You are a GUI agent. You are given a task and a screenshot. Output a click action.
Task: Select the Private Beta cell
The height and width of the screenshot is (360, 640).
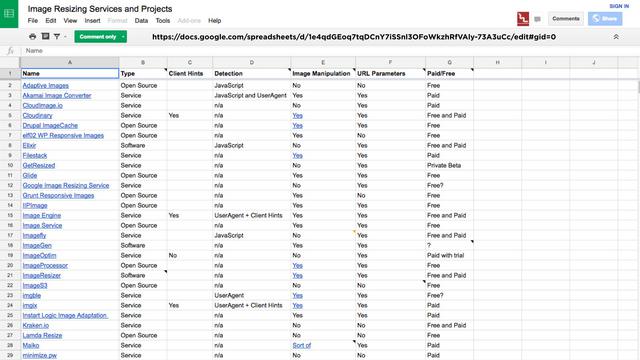(x=449, y=165)
